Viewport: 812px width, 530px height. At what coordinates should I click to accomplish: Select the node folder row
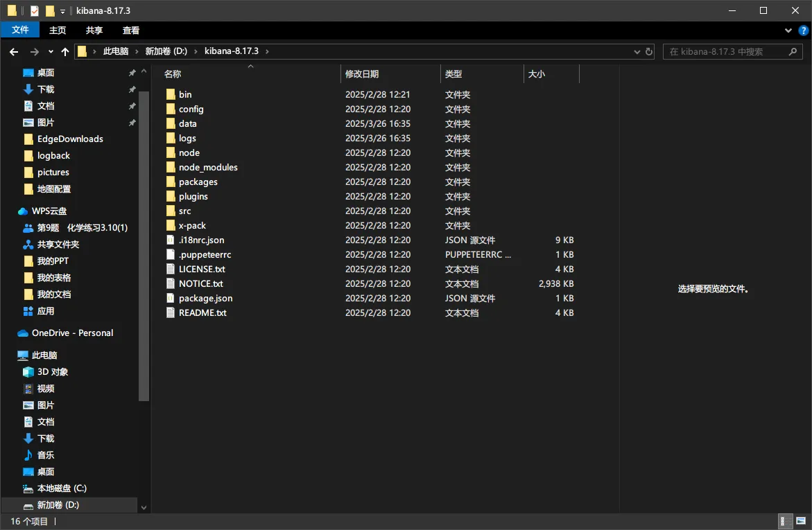coord(370,152)
